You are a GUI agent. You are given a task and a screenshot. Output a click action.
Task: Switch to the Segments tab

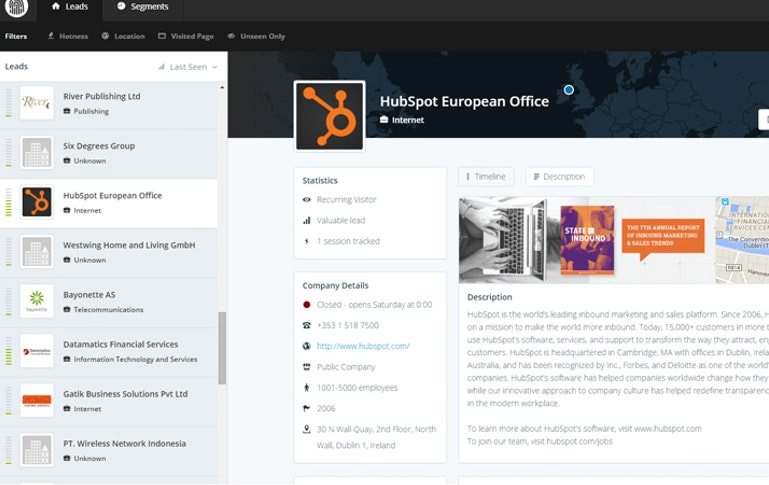click(142, 7)
